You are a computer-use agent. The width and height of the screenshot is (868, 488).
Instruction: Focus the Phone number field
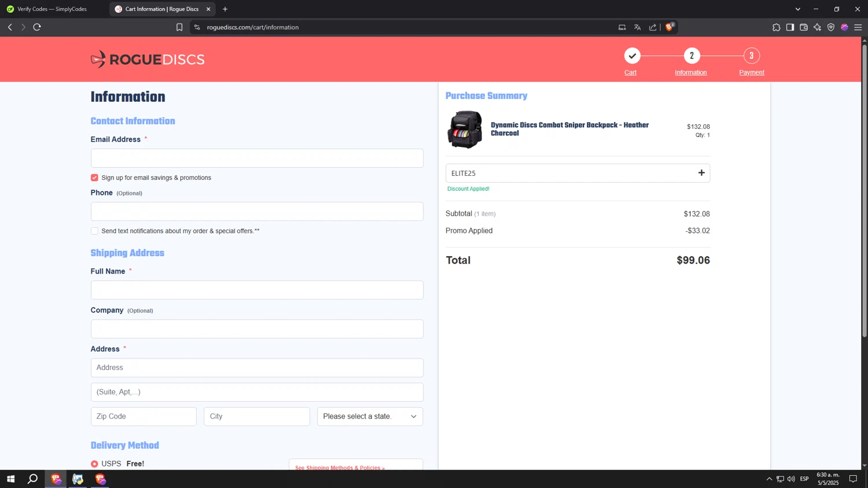(257, 212)
